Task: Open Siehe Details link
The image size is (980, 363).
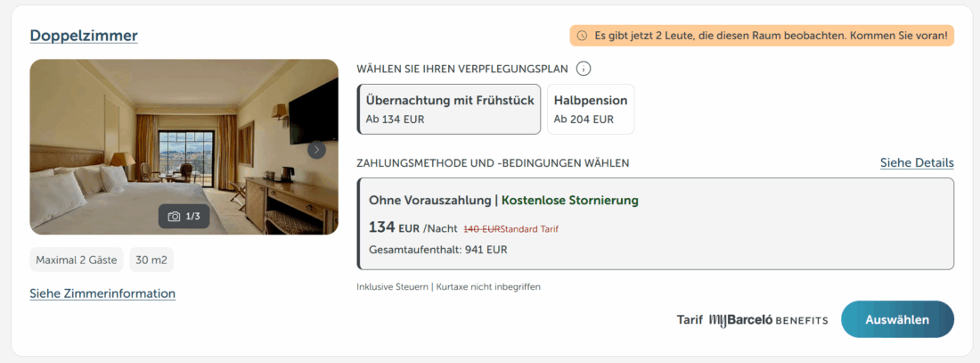Action: coord(917,162)
